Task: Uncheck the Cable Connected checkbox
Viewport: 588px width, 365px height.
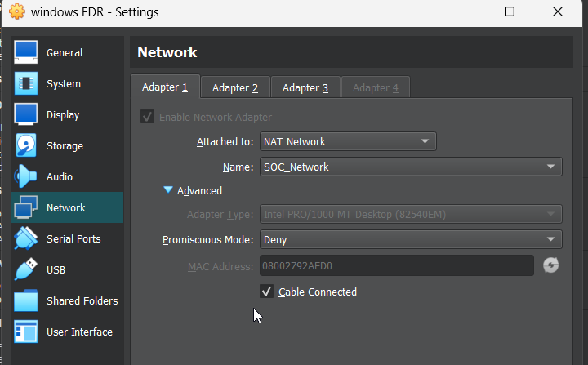Action: 266,292
